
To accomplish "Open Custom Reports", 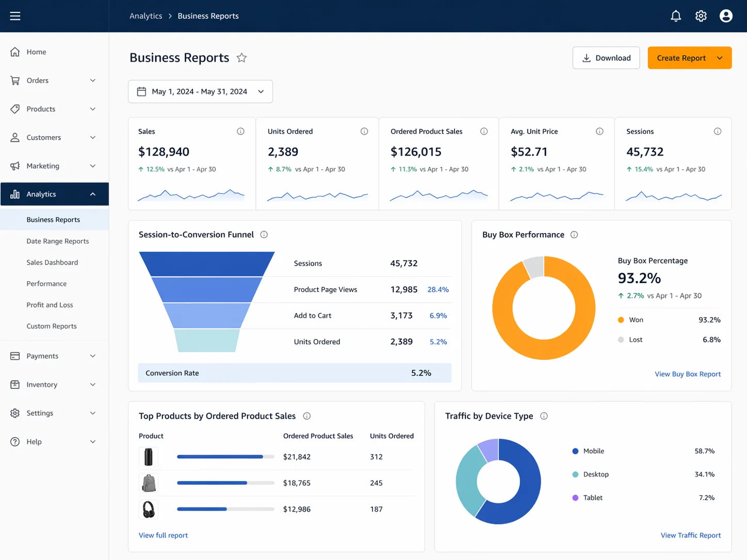I will click(x=52, y=326).
